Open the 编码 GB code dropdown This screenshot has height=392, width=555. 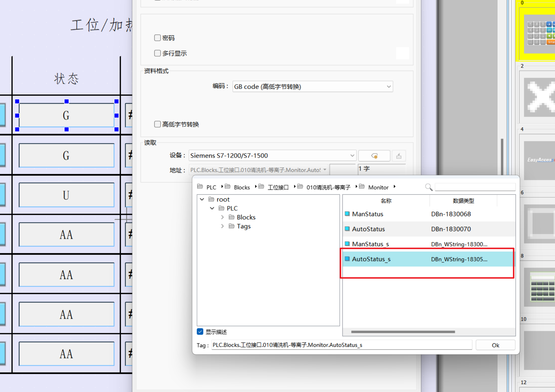[313, 87]
